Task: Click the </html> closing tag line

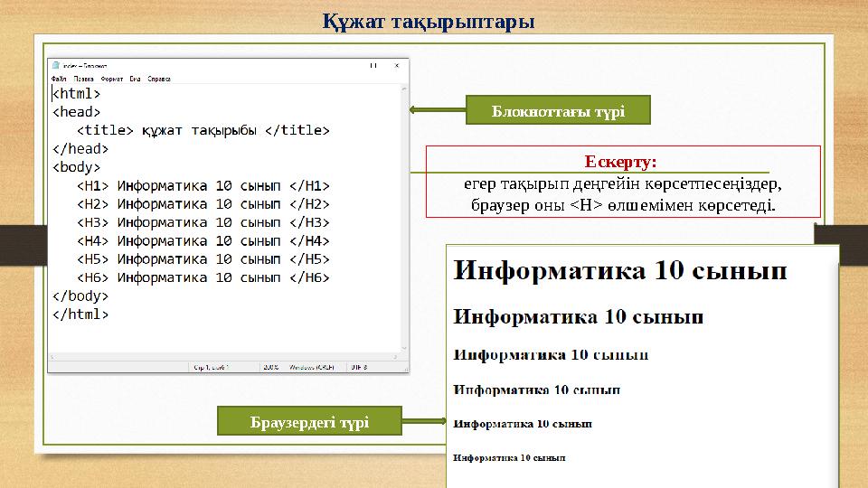Action: click(80, 314)
